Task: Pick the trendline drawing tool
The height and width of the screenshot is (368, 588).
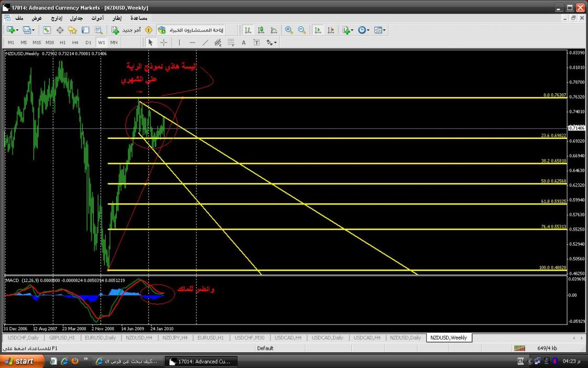Action: (205, 42)
